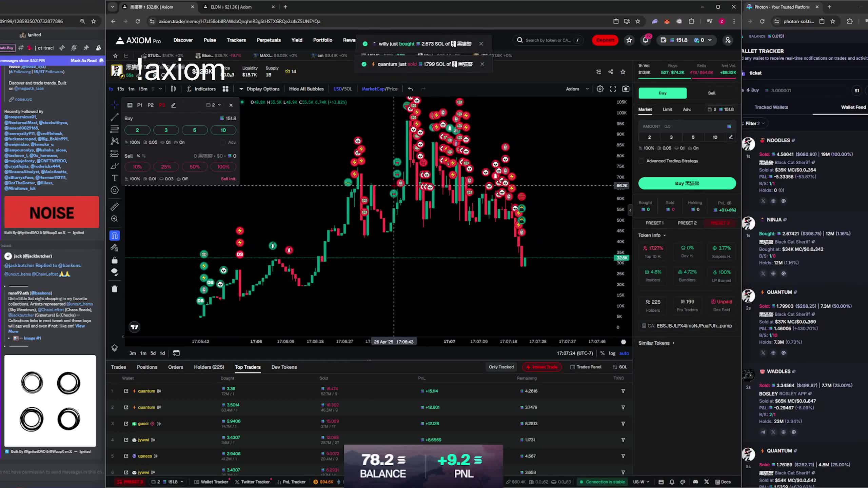This screenshot has height=488, width=868.
Task: Open Display Options dropdown
Action: (x=259, y=89)
